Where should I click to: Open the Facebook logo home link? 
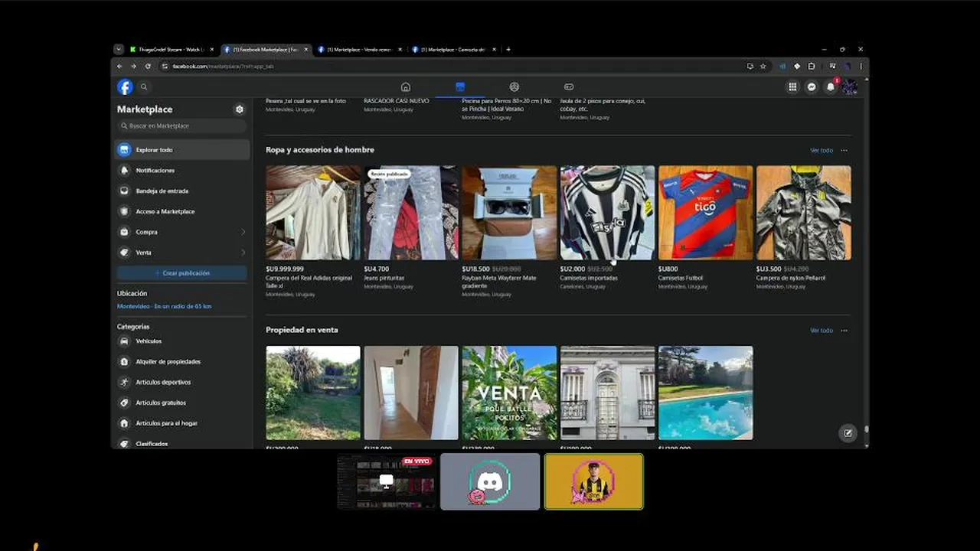tap(125, 87)
